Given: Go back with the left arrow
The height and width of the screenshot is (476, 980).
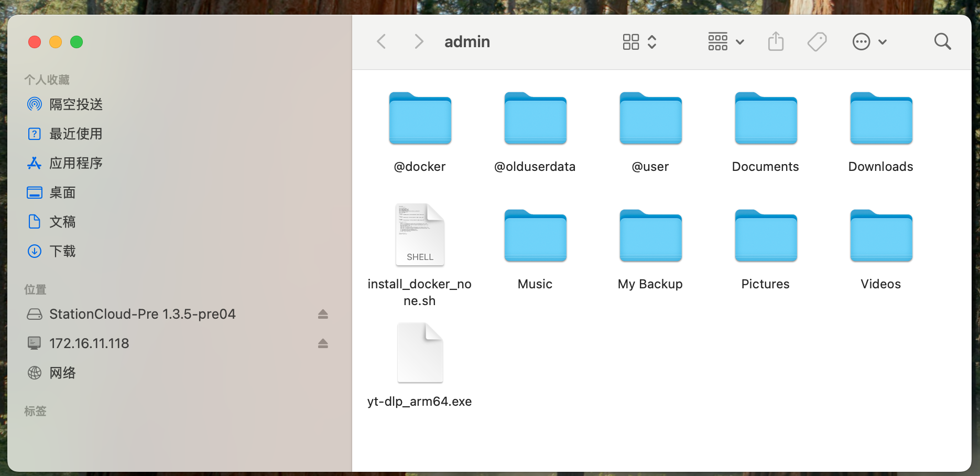Looking at the screenshot, I should coord(382,41).
